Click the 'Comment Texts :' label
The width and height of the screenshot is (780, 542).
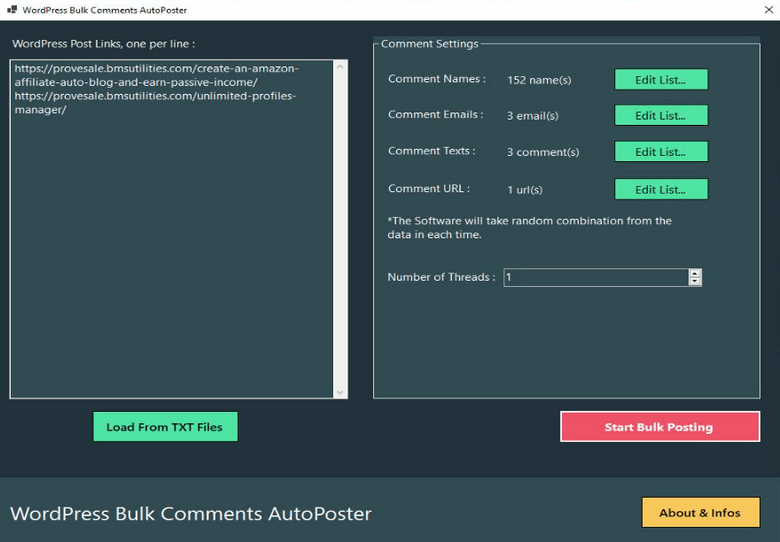click(x=432, y=151)
